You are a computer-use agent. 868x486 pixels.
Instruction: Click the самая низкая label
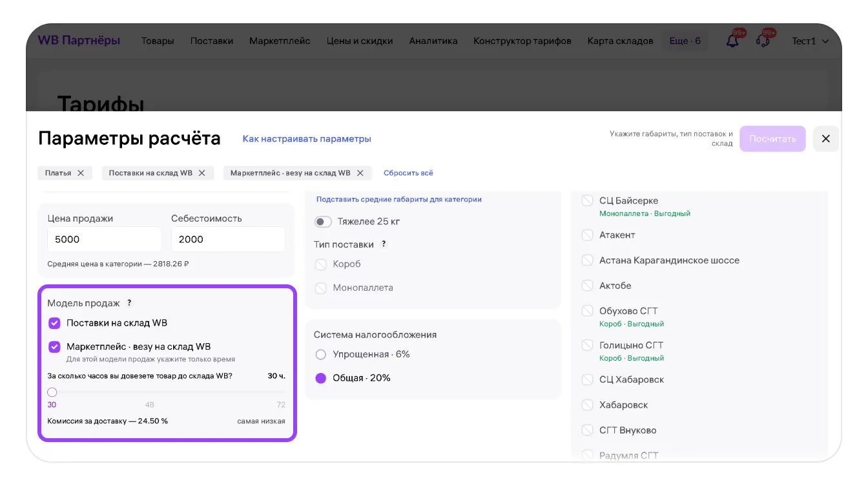tap(261, 421)
